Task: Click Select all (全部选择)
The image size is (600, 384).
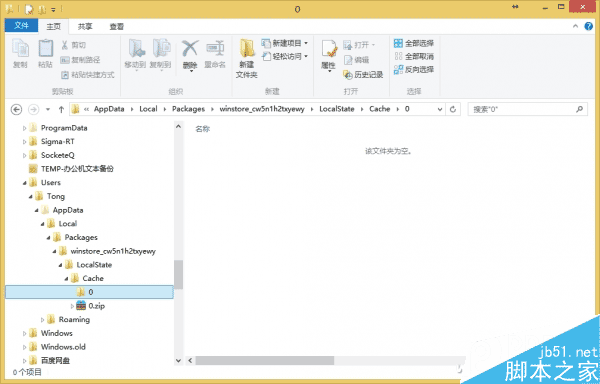Action: (414, 43)
